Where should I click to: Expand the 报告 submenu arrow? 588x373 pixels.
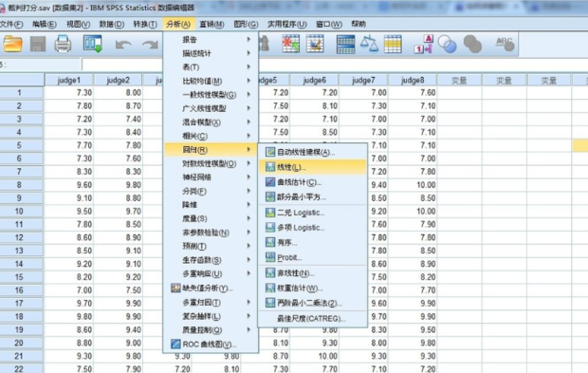coord(248,39)
